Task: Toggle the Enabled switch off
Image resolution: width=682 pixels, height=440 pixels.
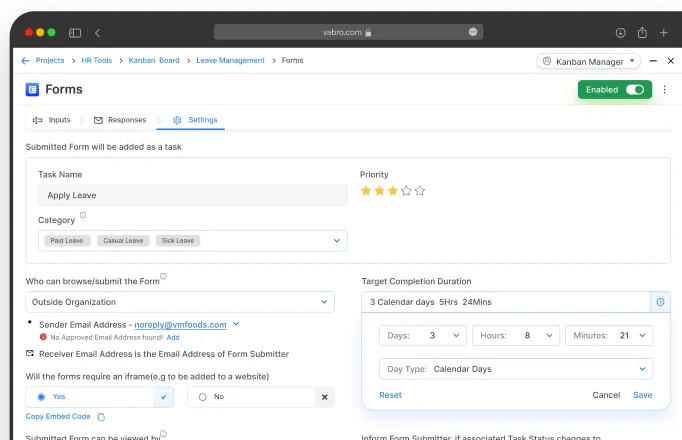Action: point(635,90)
